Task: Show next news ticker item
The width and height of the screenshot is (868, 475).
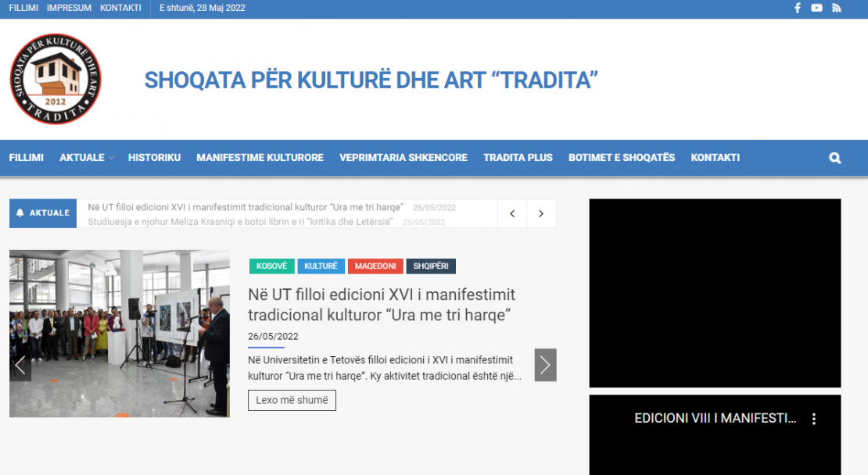Action: click(x=541, y=213)
